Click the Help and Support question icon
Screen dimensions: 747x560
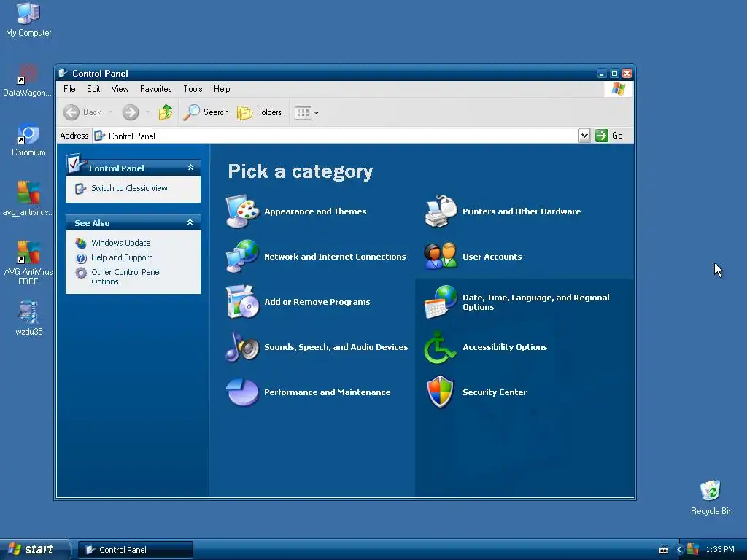coord(81,257)
